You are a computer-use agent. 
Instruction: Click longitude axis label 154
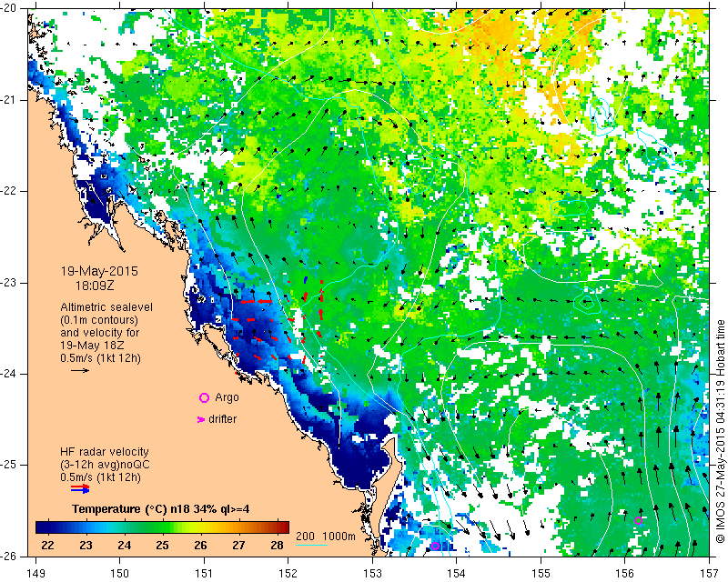(x=457, y=574)
